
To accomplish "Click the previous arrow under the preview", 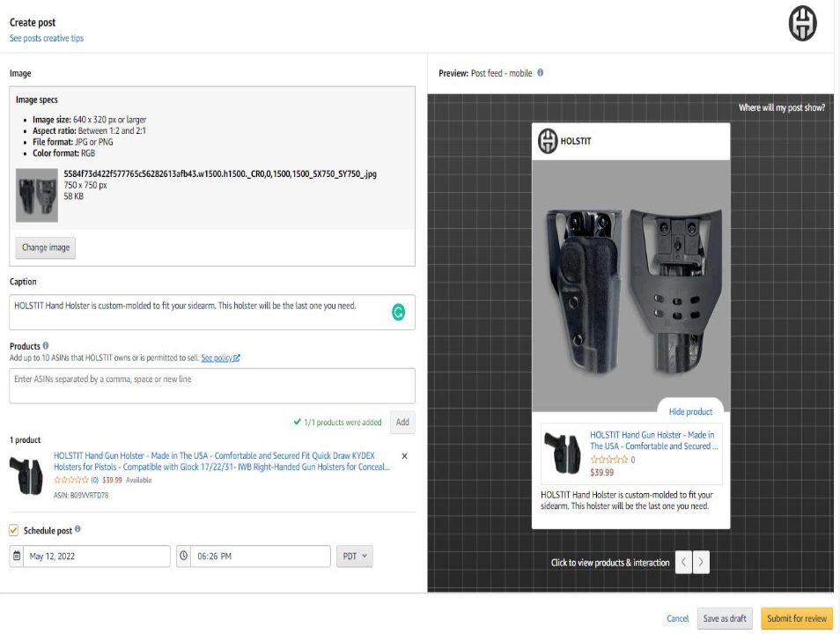I will coord(683,562).
